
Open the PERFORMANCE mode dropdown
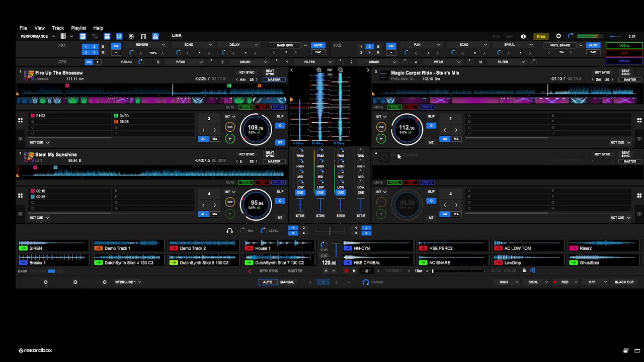tap(38, 36)
